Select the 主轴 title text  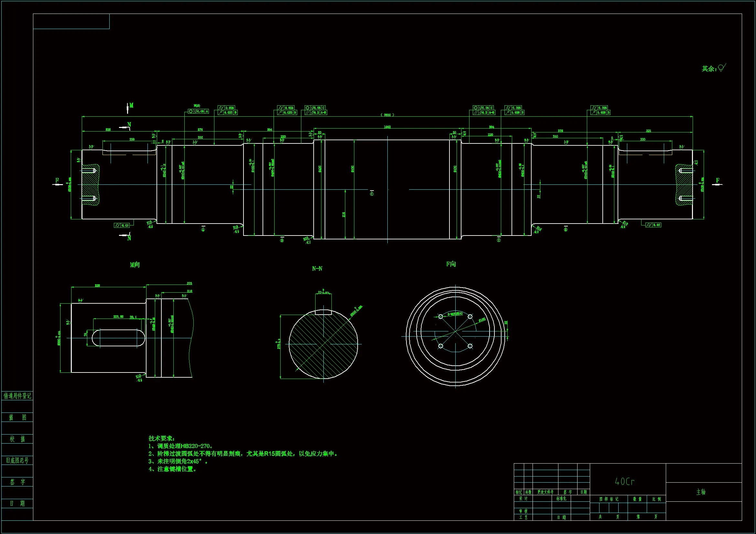pyautogui.click(x=701, y=492)
